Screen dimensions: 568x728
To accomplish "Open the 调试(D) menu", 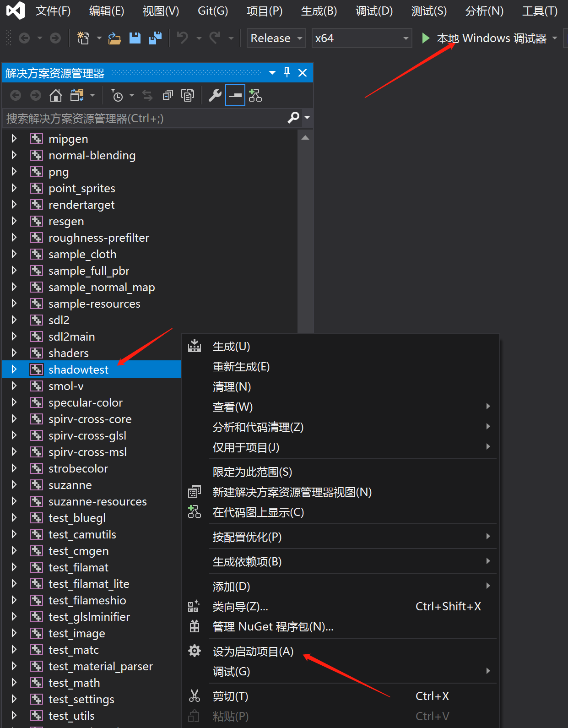I will 374,11.
